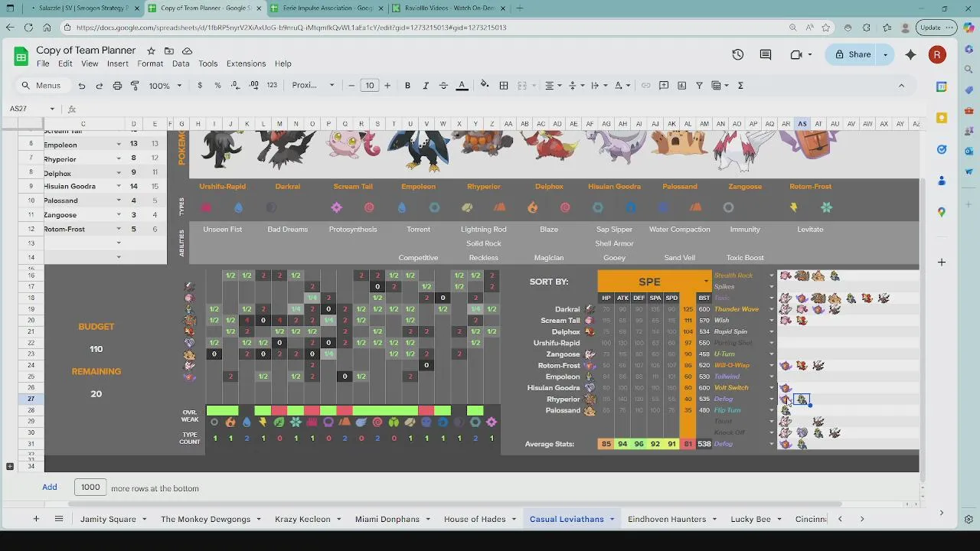Open the Empoleon cell dropdown

pyautogui.click(x=119, y=145)
